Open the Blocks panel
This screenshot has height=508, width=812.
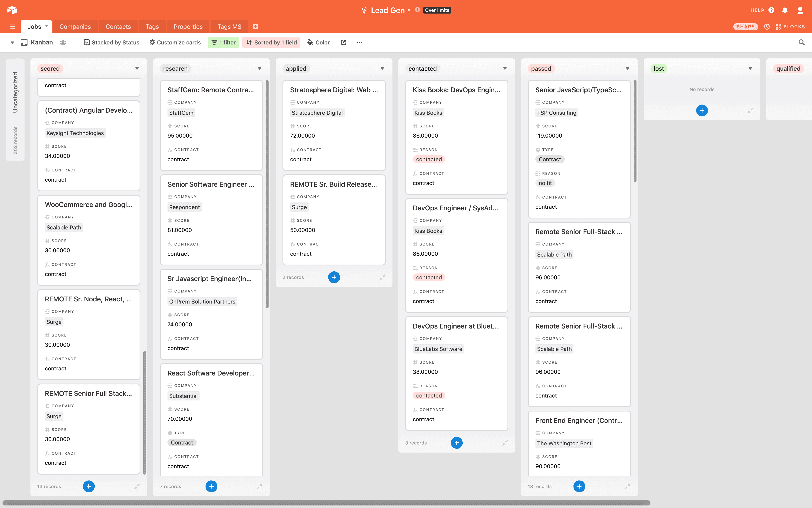tap(790, 26)
